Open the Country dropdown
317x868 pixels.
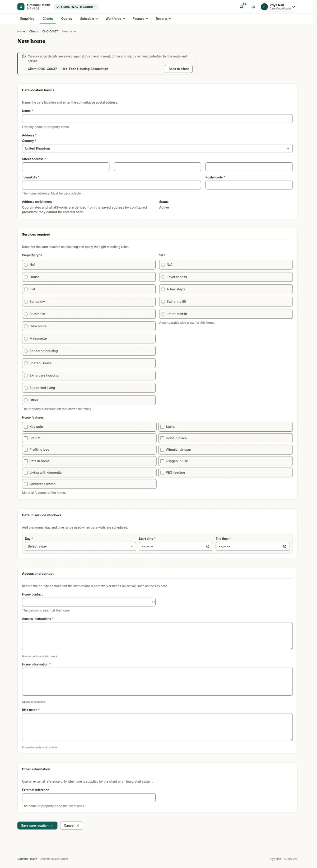pos(157,149)
